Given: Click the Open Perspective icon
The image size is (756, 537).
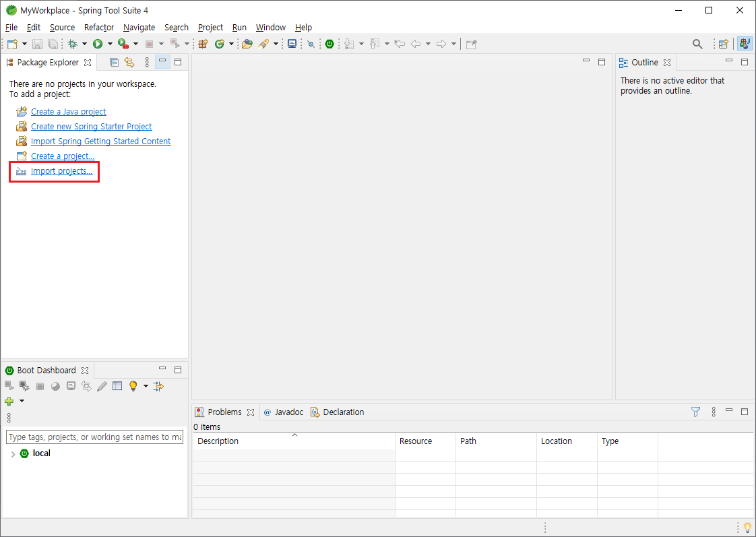Looking at the screenshot, I should click(723, 44).
